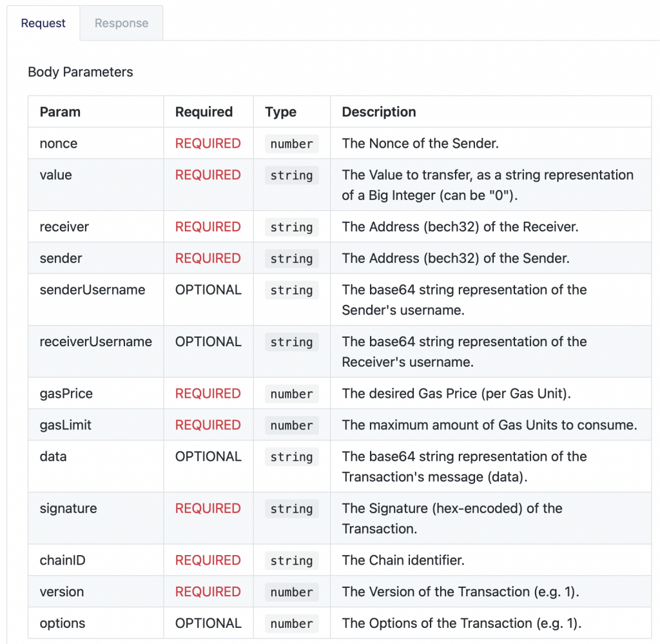Click the Description column header
Viewport: 660px width, 644px height.
(379, 112)
